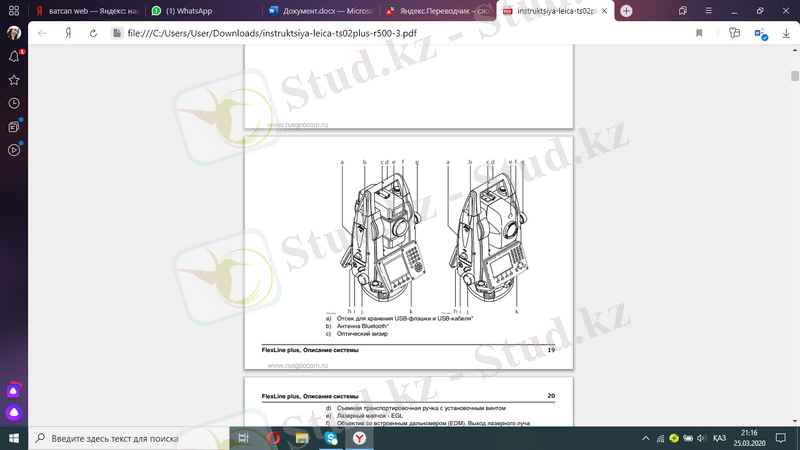Viewport: 800px width, 450px height.
Task: Open the browser bookmarks panel icon in title bar
Action: tap(683, 11)
